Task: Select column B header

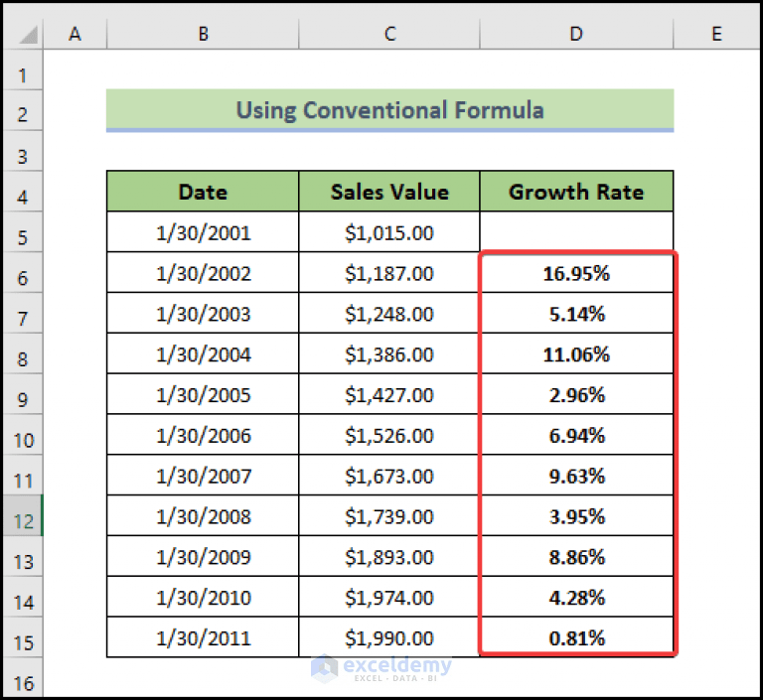Action: (203, 34)
